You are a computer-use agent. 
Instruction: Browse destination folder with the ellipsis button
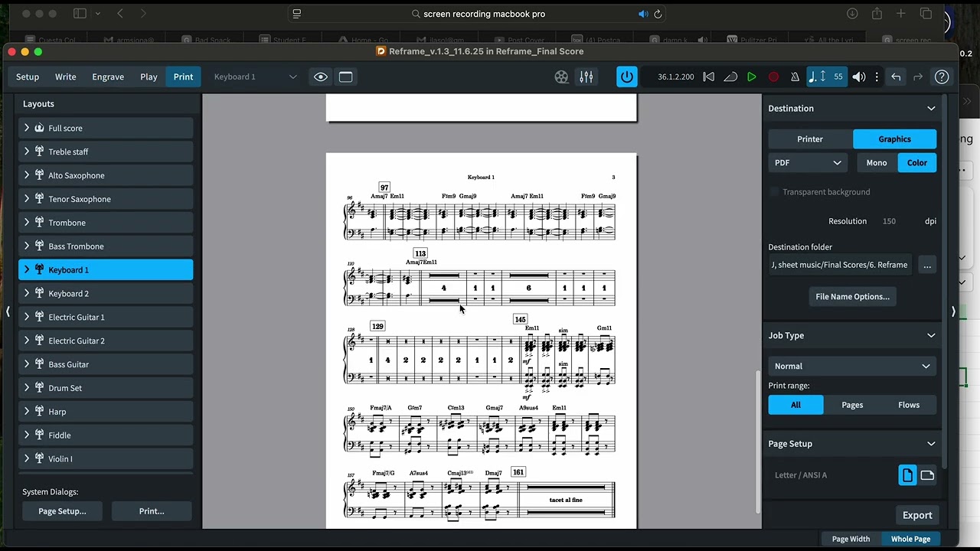point(927,266)
